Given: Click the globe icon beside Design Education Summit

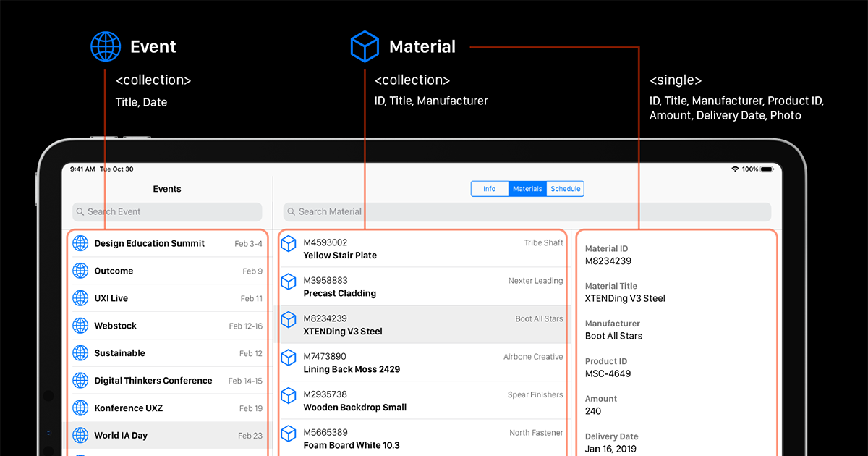Looking at the screenshot, I should (x=80, y=244).
